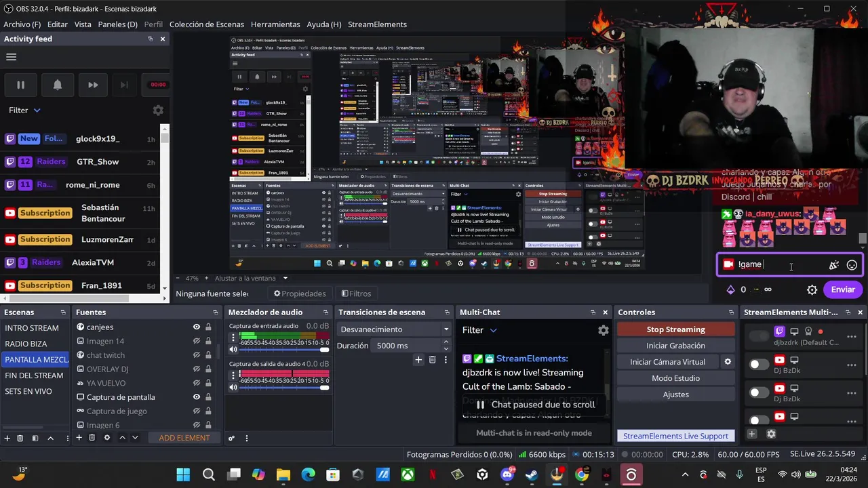Increase the Duración value stepper

tap(446, 342)
